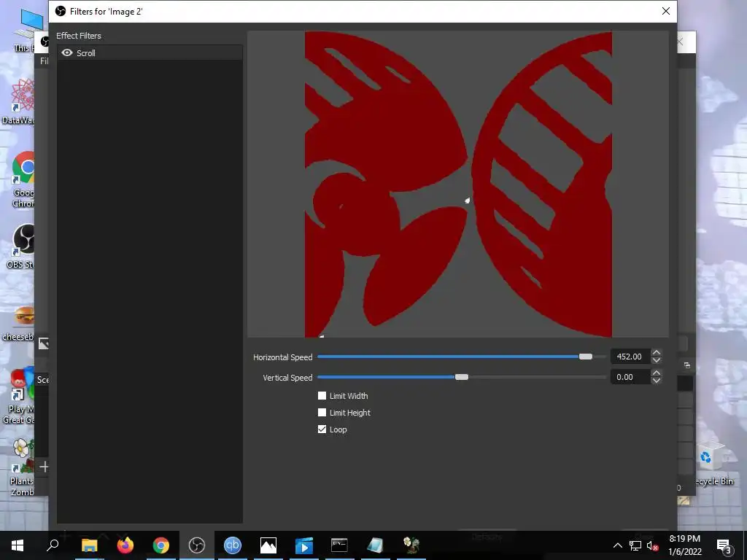Open Plants vs Zombies taskbar icon
Image resolution: width=747 pixels, height=560 pixels.
411,545
